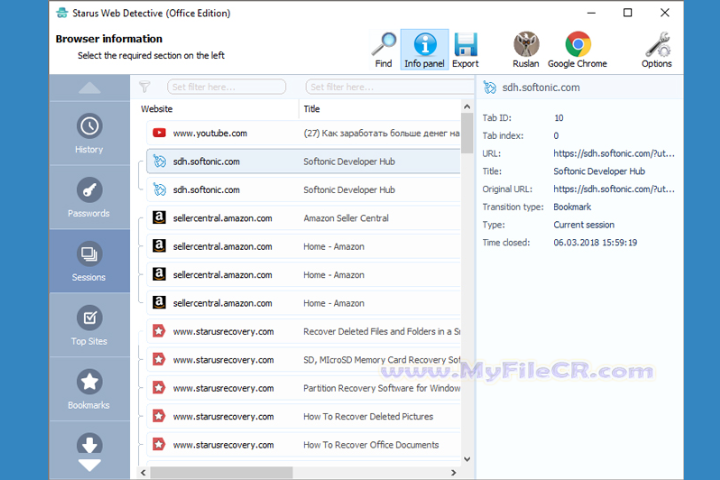
Task: Select the www.youtube.com row
Action: click(303, 133)
